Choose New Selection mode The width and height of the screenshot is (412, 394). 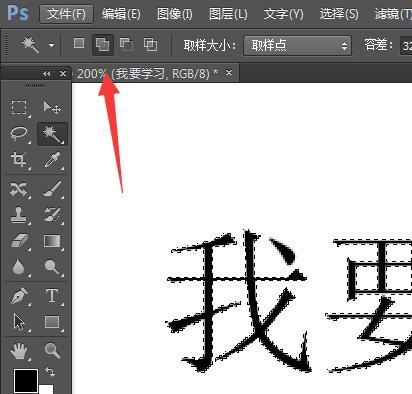pos(79,43)
